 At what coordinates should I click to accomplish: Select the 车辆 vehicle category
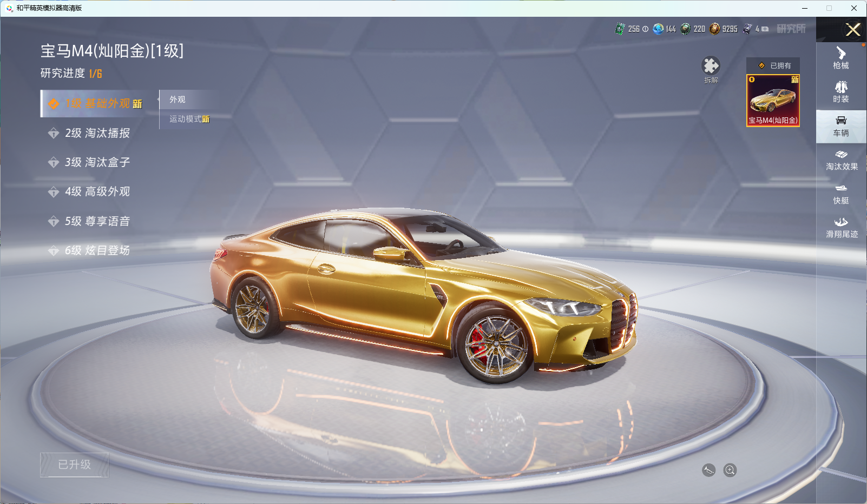click(x=841, y=126)
